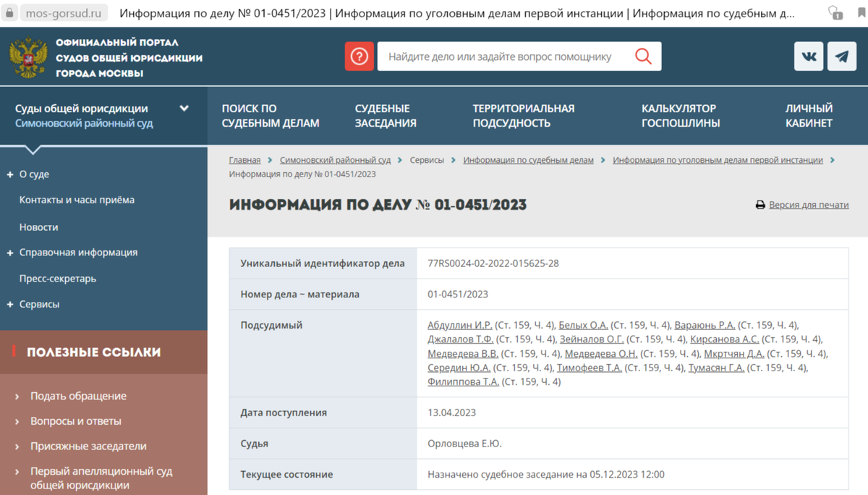Open defendant Тимофеев Т.А. link
868x495 pixels.
tap(590, 368)
